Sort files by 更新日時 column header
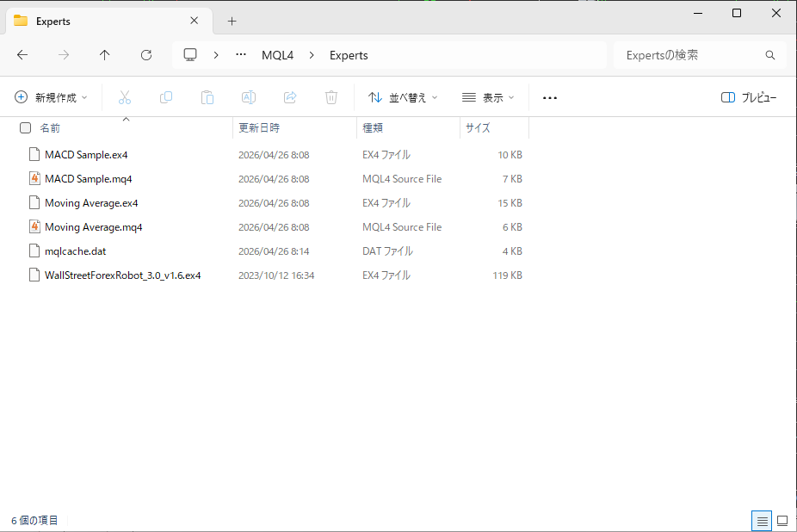The image size is (797, 532). click(259, 127)
